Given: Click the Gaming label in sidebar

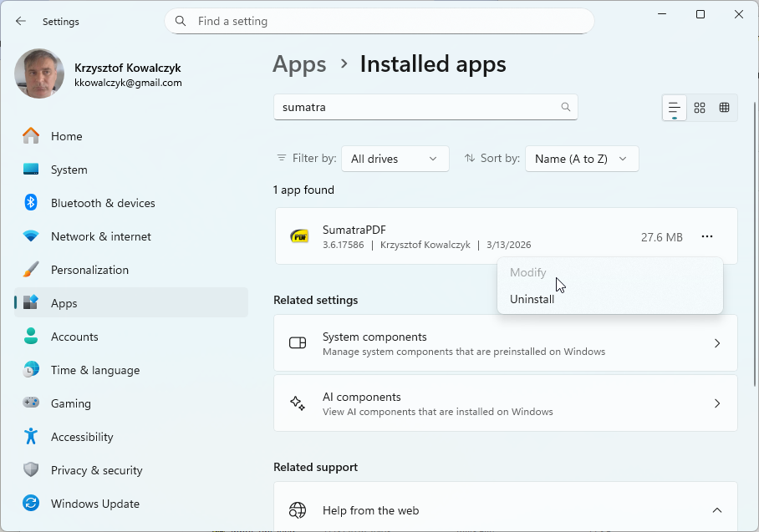Looking at the screenshot, I should pos(71,403).
